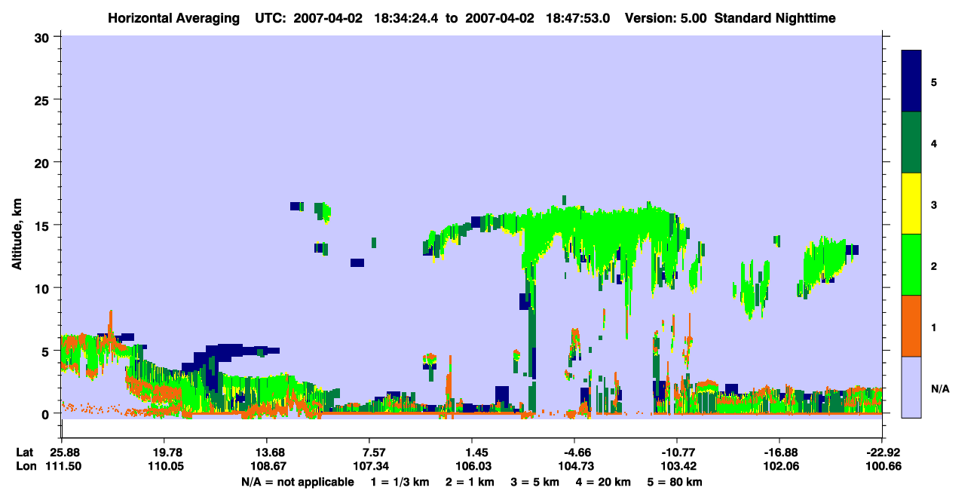The height and width of the screenshot is (503, 980).
Task: Click legend text '1 = 1/3 km'
Action: click(x=400, y=481)
